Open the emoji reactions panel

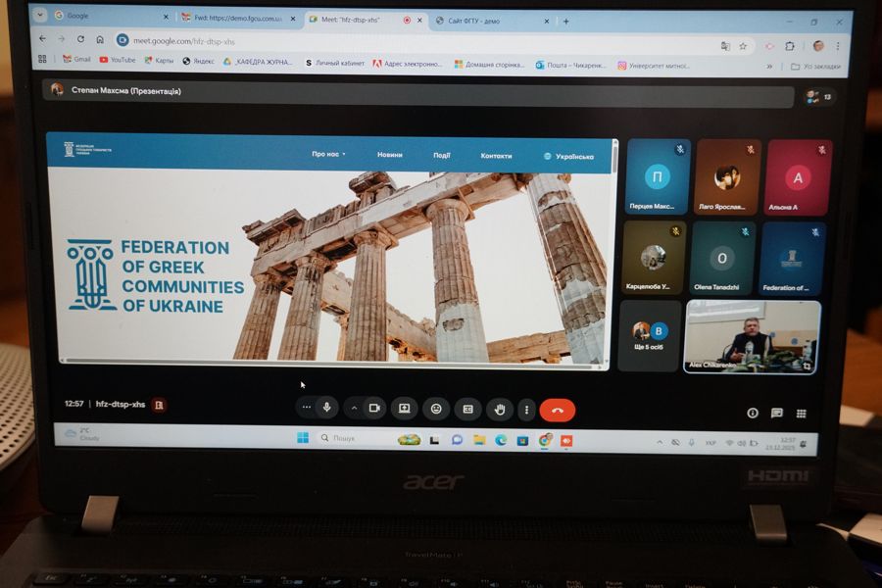pos(436,409)
